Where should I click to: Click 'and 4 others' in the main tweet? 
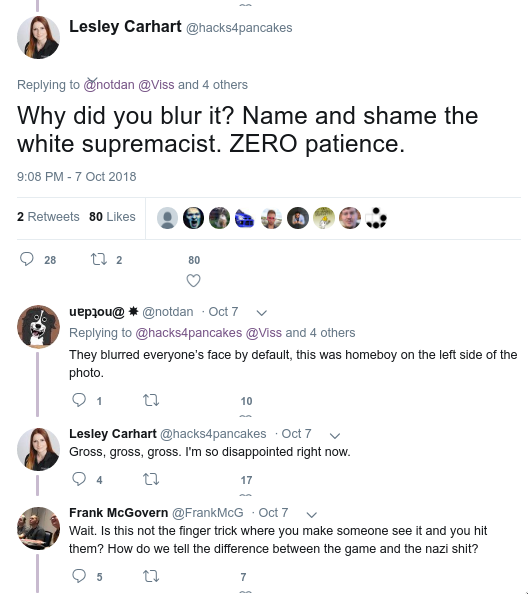tap(212, 84)
